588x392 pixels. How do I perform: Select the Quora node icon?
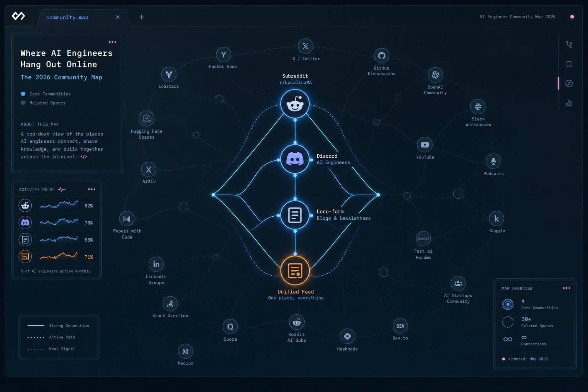230,327
